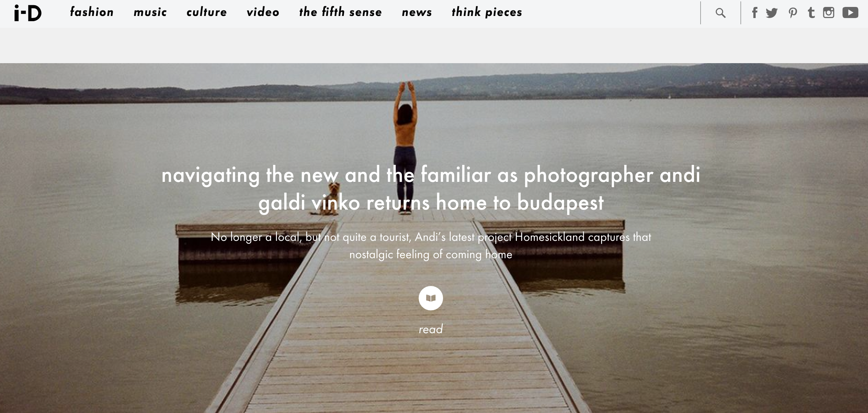The image size is (868, 413).
Task: Go to the music section
Action: (x=150, y=12)
